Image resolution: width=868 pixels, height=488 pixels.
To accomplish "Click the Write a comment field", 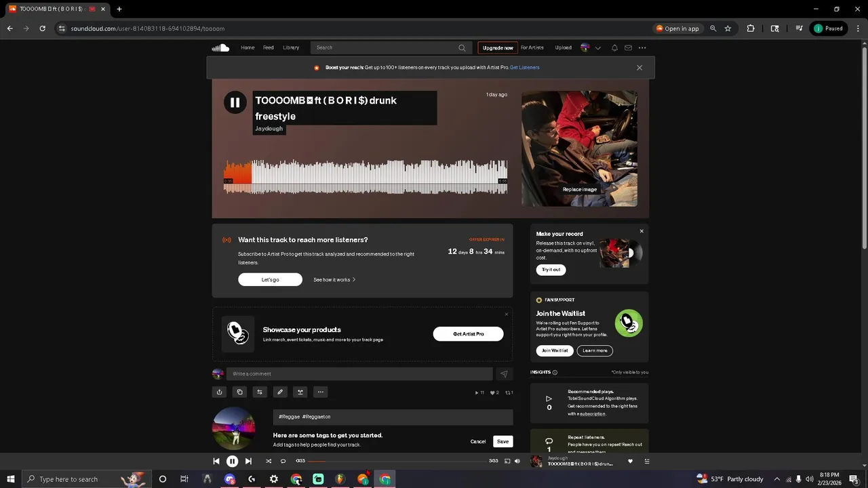I will 359,373.
